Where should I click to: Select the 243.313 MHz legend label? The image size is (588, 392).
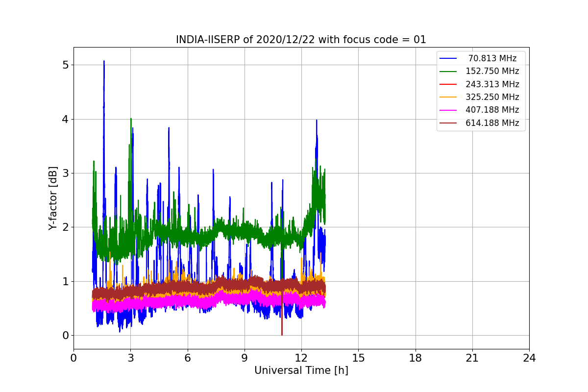[x=492, y=84]
